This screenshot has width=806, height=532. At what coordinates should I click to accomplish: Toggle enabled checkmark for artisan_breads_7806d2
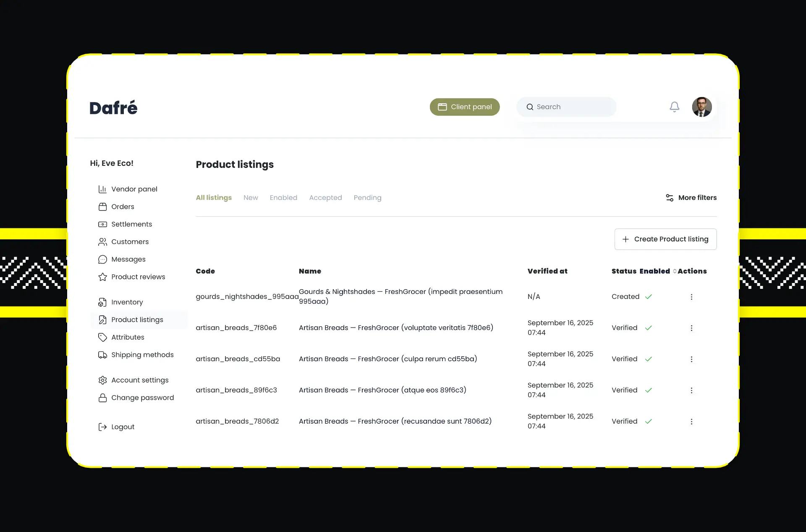click(x=649, y=422)
